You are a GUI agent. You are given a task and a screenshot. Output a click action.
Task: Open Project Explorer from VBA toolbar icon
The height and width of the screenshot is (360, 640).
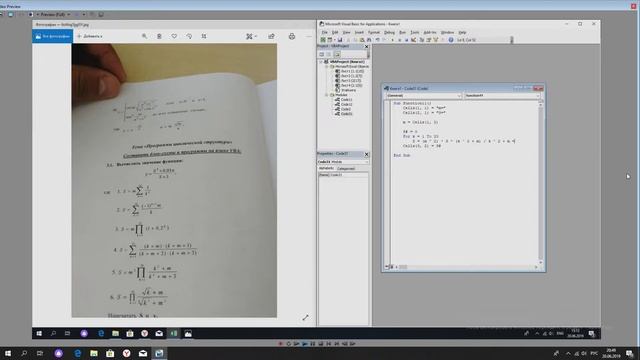tap(422, 40)
